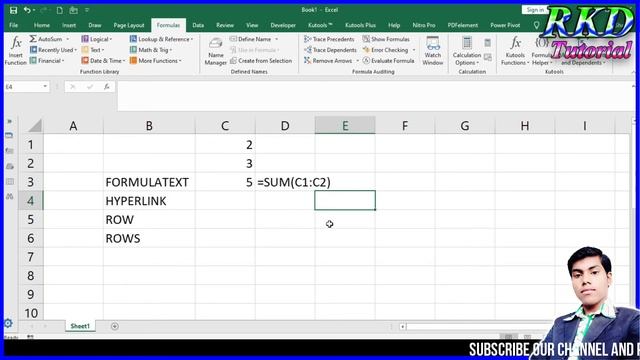The width and height of the screenshot is (640, 360).
Task: Open Kutools Functions menu
Action: pyautogui.click(x=515, y=51)
